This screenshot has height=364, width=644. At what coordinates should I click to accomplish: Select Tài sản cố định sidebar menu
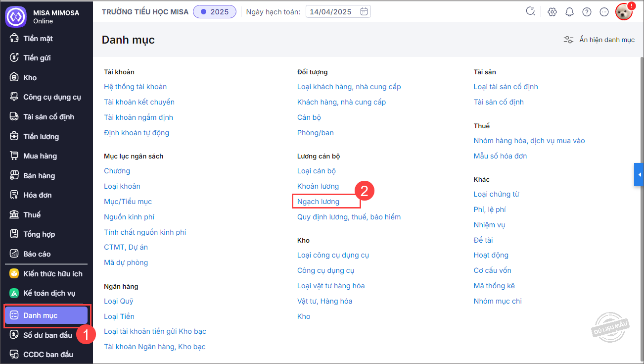(x=48, y=117)
